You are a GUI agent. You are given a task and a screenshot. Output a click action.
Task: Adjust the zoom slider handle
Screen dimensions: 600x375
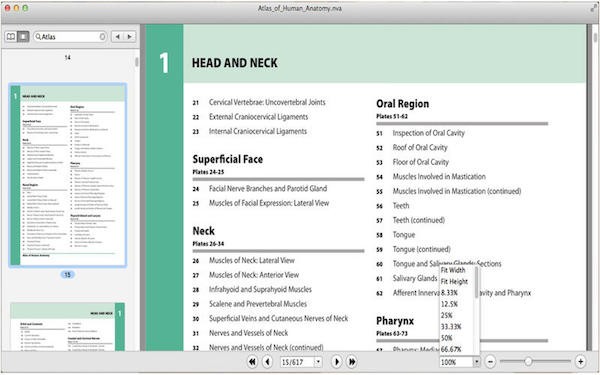(x=528, y=362)
